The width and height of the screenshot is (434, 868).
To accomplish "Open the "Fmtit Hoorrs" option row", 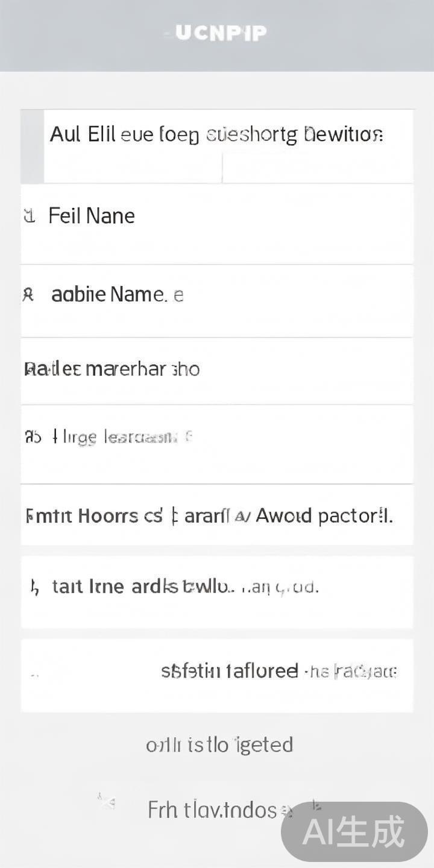I will 217,515.
